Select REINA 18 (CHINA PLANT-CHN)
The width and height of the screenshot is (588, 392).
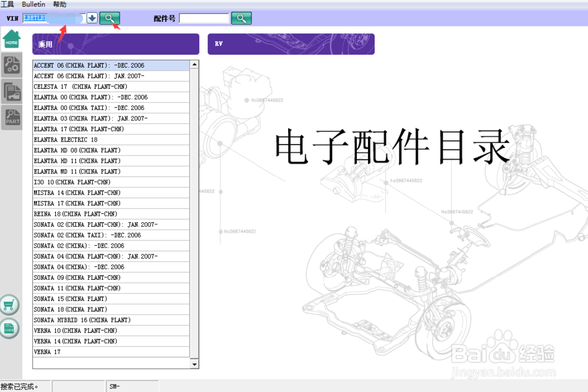click(111, 214)
